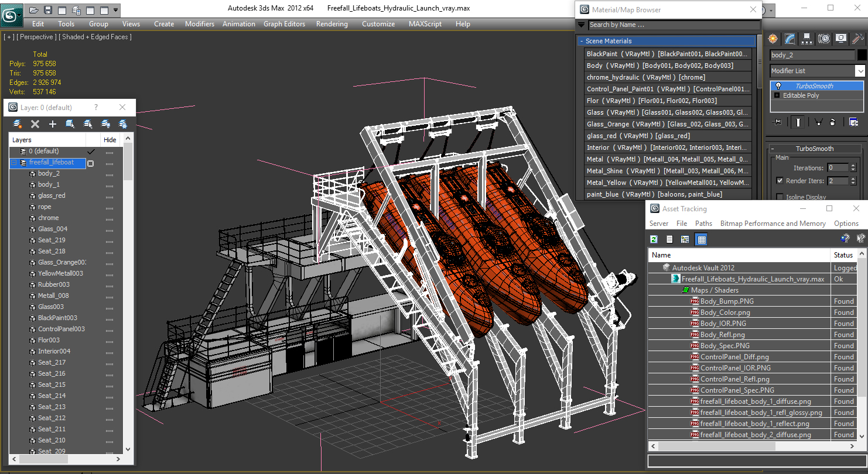Click the Search by Name field
The image size is (868, 474).
[674, 25]
